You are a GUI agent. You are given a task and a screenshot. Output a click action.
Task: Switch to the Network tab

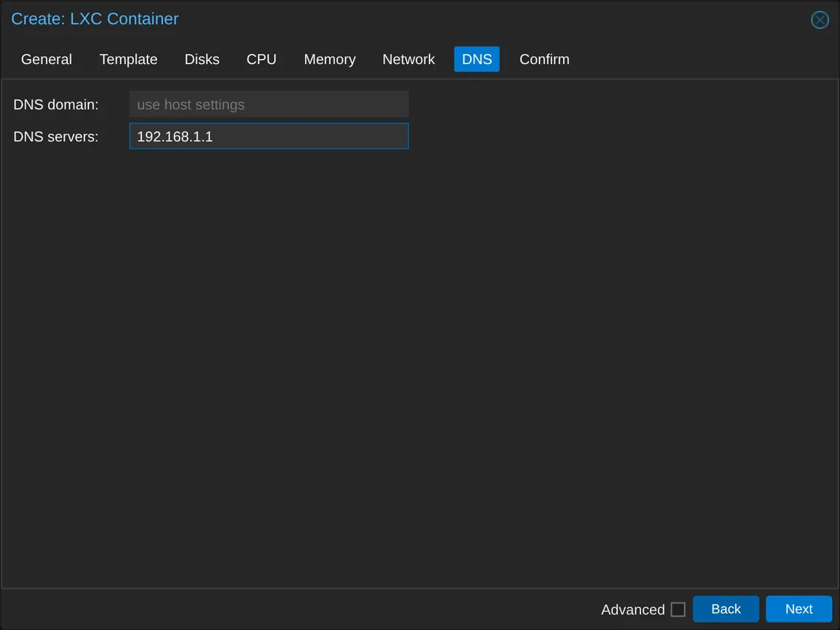click(x=408, y=59)
